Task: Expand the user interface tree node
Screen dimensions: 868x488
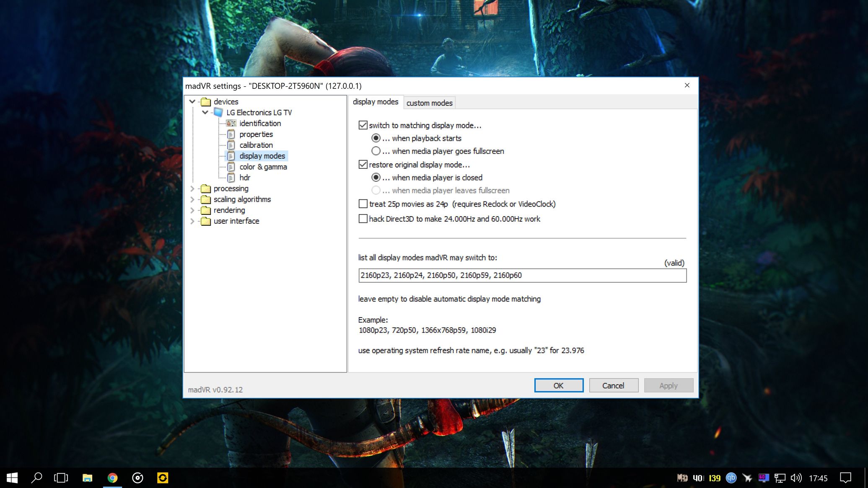Action: (x=192, y=221)
